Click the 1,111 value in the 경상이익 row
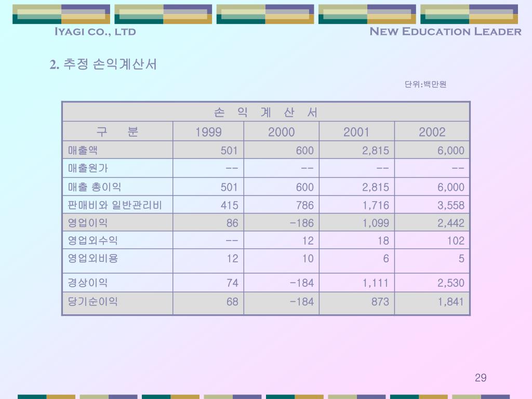Viewport: 532px width, 399px height. [x=376, y=283]
